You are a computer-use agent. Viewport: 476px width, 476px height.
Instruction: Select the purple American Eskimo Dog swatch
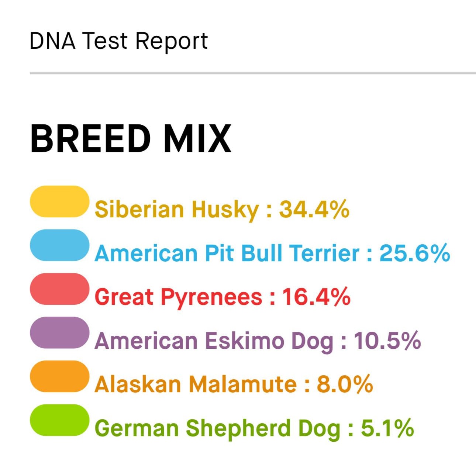point(59,332)
